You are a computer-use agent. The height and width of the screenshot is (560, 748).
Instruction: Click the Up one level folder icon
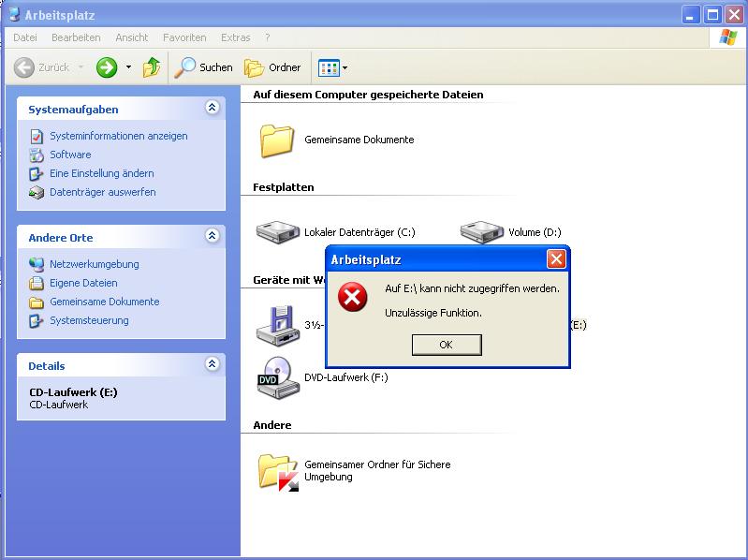(152, 67)
